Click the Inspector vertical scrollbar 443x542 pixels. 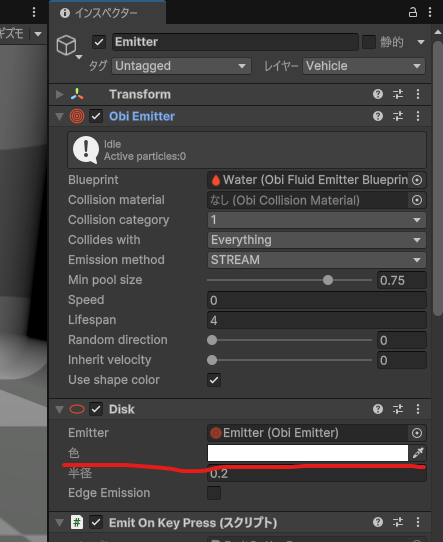click(x=438, y=178)
